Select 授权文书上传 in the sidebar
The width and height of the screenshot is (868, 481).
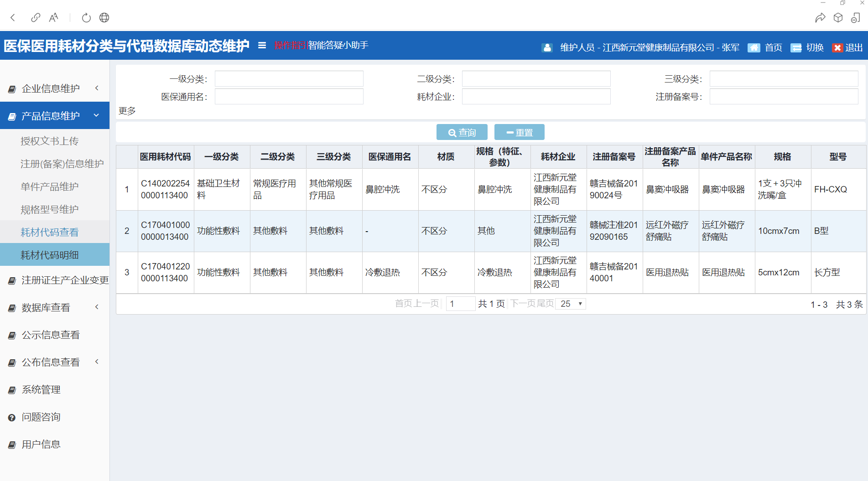coord(50,141)
